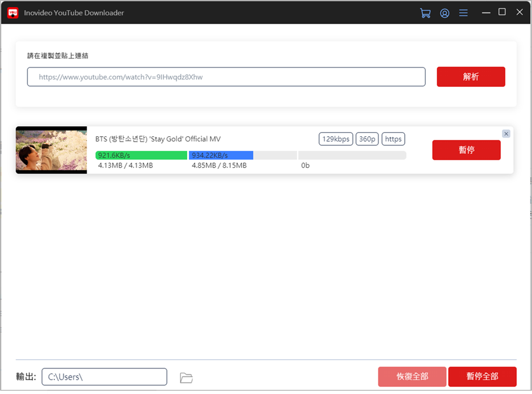Viewport: 532px width, 394px height.
Task: Minimize the Inovideo window
Action: [486, 13]
